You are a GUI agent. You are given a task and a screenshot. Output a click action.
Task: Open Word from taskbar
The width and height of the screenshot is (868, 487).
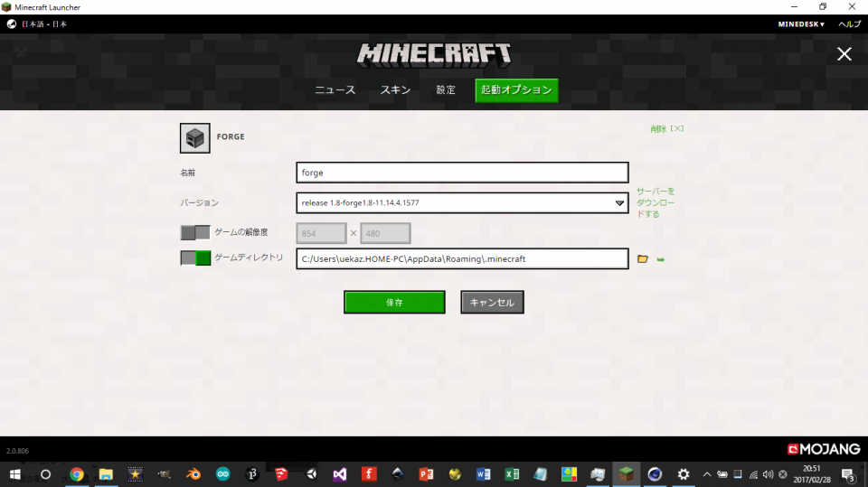pos(483,474)
